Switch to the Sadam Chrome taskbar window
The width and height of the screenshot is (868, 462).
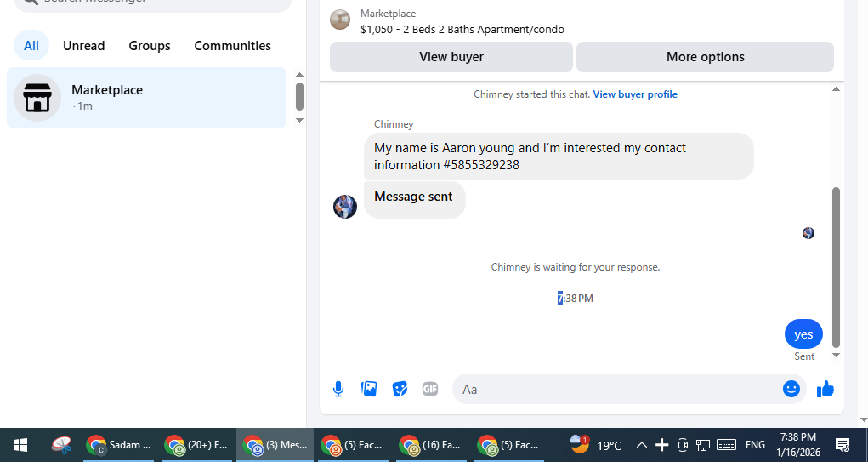(118, 445)
